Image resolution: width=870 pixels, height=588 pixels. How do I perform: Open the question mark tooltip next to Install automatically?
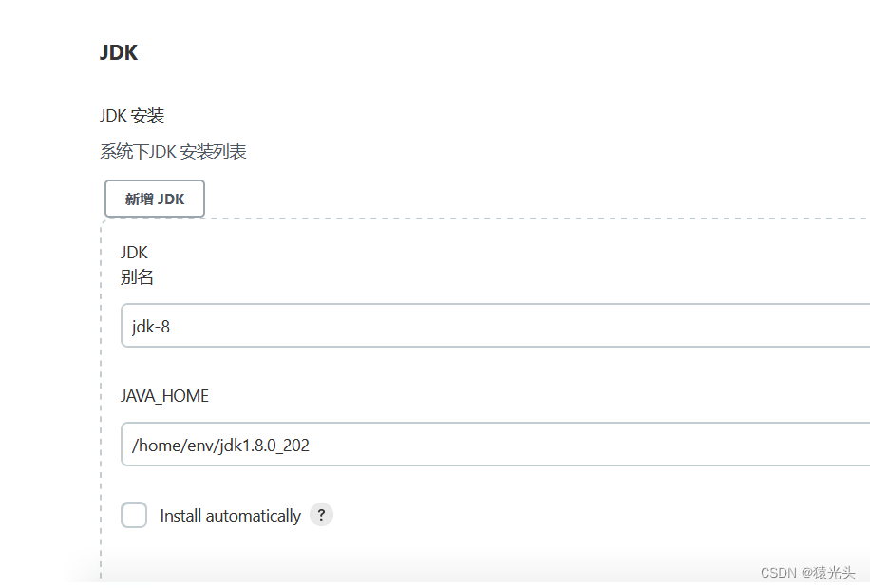pos(321,515)
